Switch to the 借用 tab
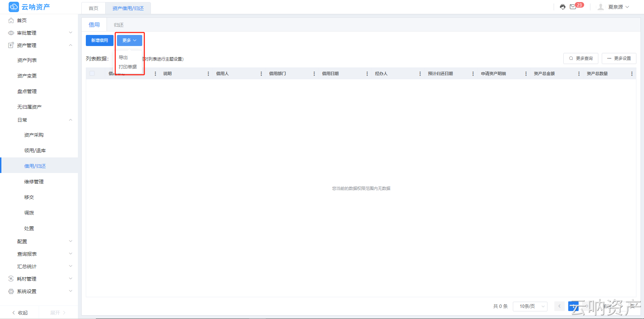The image size is (644, 319). click(x=94, y=25)
